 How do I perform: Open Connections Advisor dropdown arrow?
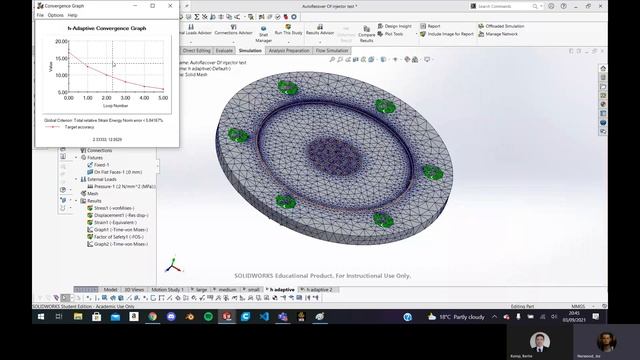click(233, 42)
